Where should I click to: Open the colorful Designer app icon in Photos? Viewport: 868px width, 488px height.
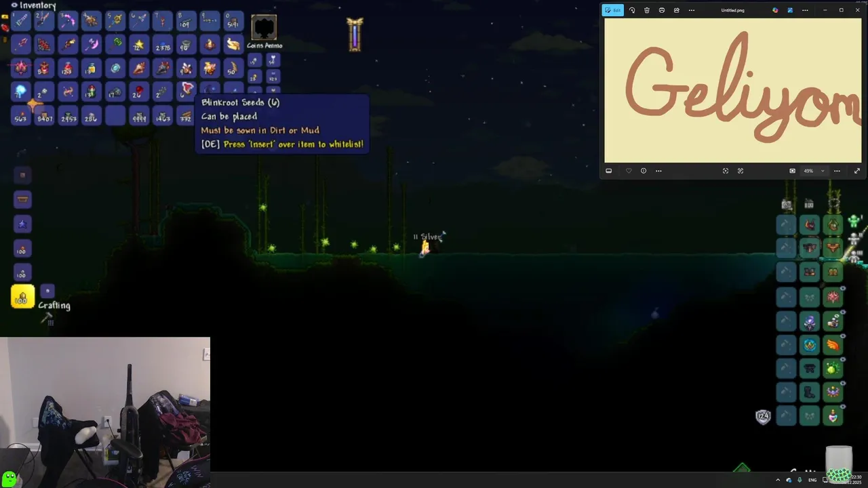tap(775, 10)
